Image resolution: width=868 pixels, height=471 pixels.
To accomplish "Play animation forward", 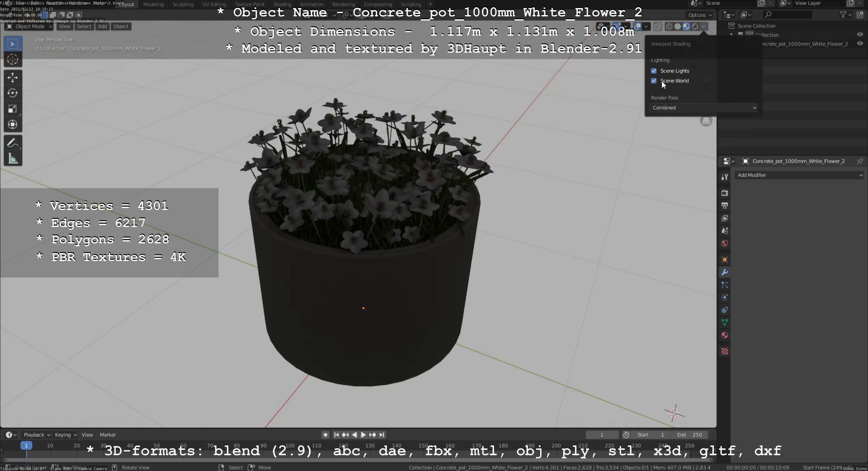I will 363,435.
